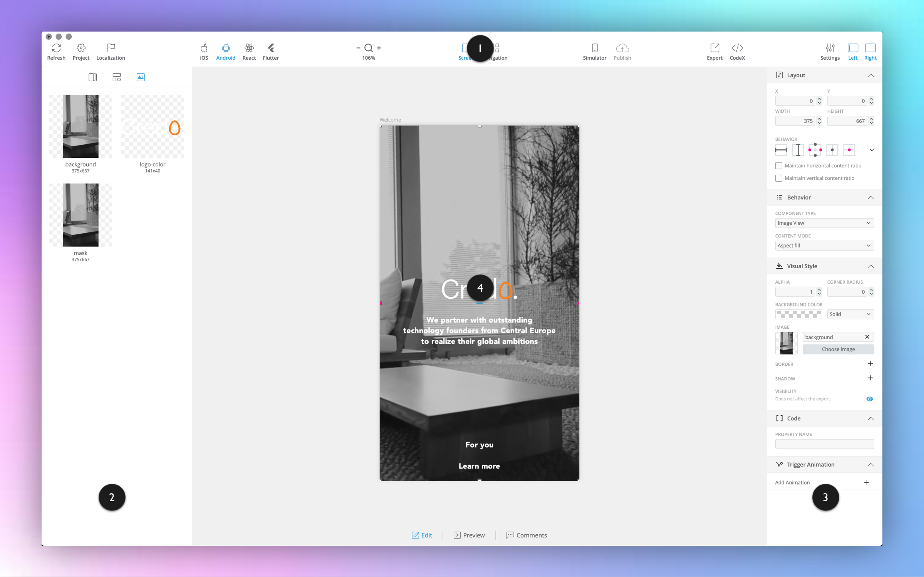Image resolution: width=924 pixels, height=577 pixels.
Task: Enable Maintain horizontal content ratio
Action: (779, 166)
